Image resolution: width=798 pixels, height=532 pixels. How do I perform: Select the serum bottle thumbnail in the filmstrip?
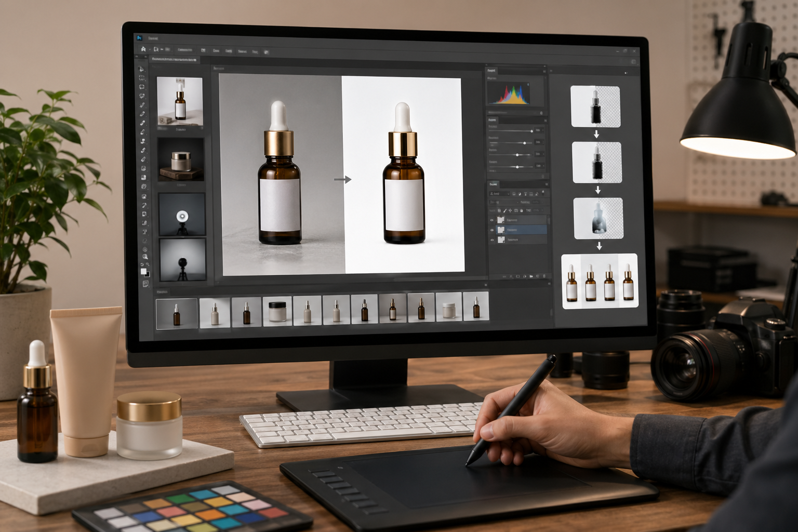pyautogui.click(x=177, y=312)
